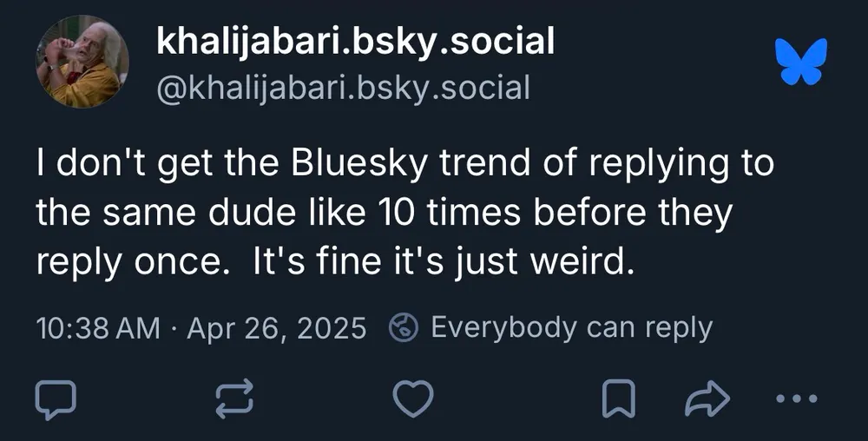Repost this post using the arrows icon
This screenshot has width=868, height=441.
pos(235,398)
